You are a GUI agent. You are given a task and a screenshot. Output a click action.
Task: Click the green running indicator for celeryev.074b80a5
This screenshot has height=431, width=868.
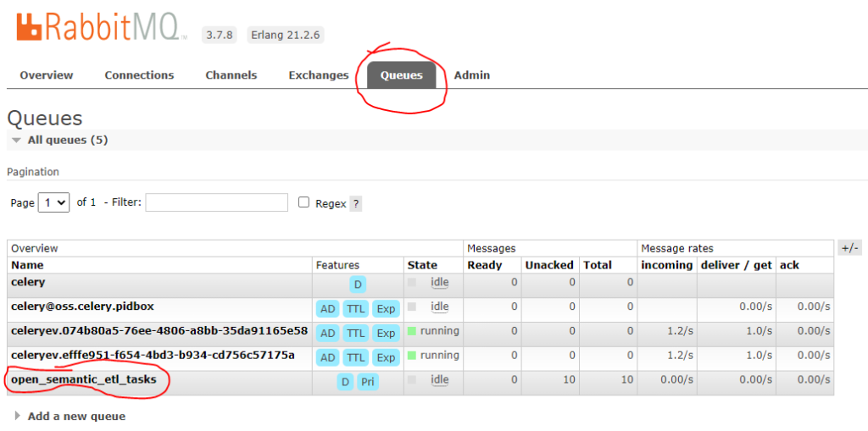pos(413,331)
